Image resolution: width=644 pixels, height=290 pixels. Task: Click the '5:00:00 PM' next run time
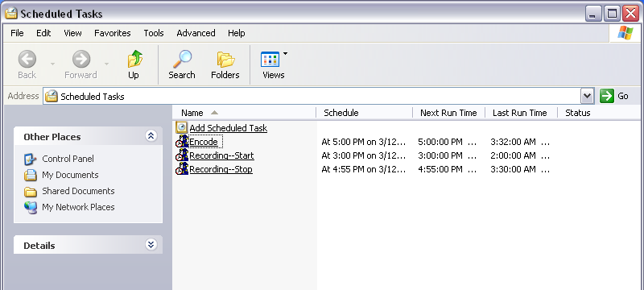pyautogui.click(x=440, y=142)
